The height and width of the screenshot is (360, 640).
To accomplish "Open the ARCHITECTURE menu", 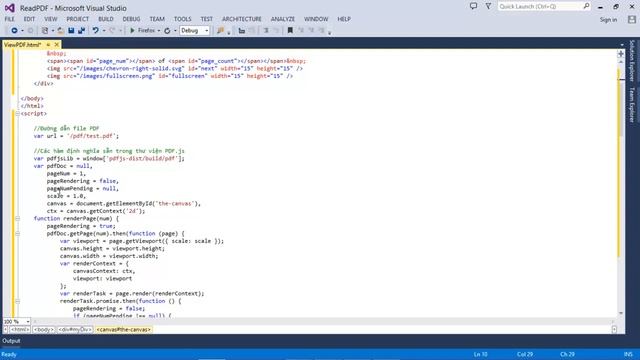I will pyautogui.click(x=242, y=19).
